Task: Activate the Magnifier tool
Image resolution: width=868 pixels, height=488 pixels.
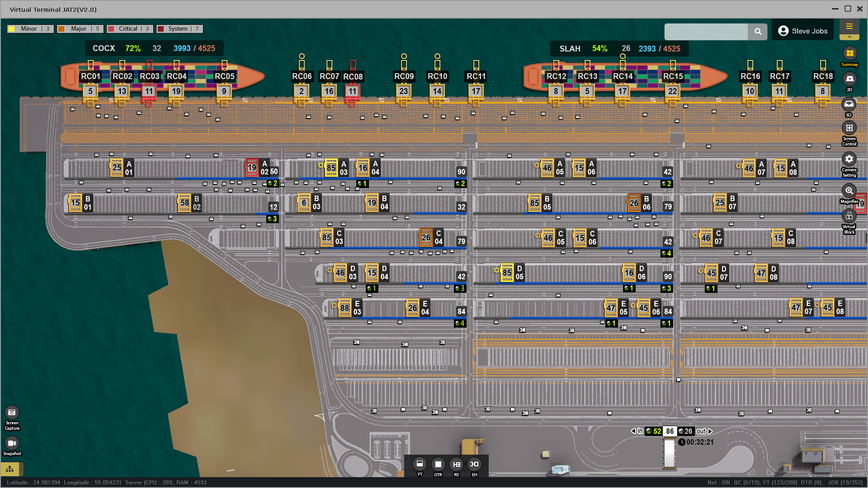Action: (849, 191)
